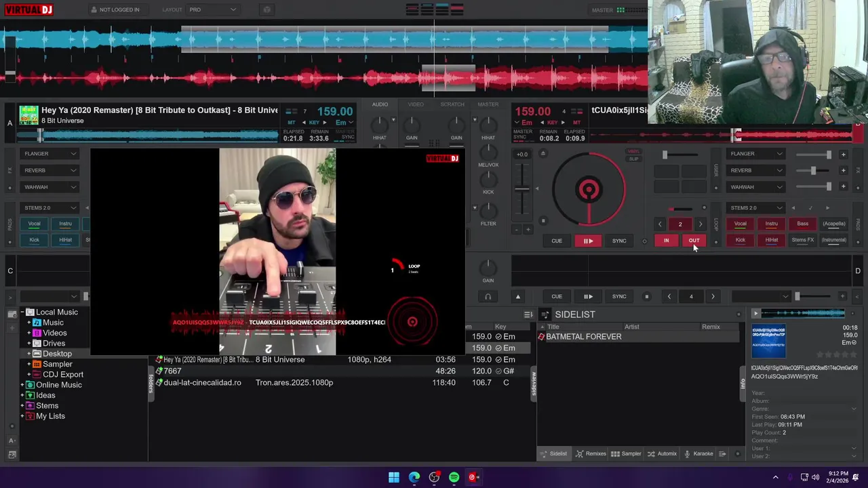The image size is (868, 488).
Task: Toggle Vocal stem pad on deck B
Action: point(740,224)
